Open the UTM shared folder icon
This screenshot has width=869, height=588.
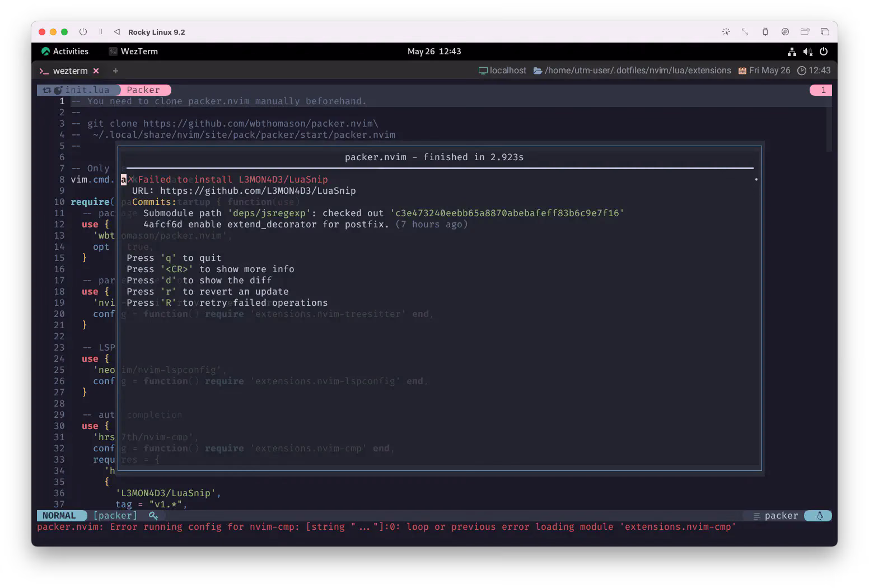(x=805, y=32)
